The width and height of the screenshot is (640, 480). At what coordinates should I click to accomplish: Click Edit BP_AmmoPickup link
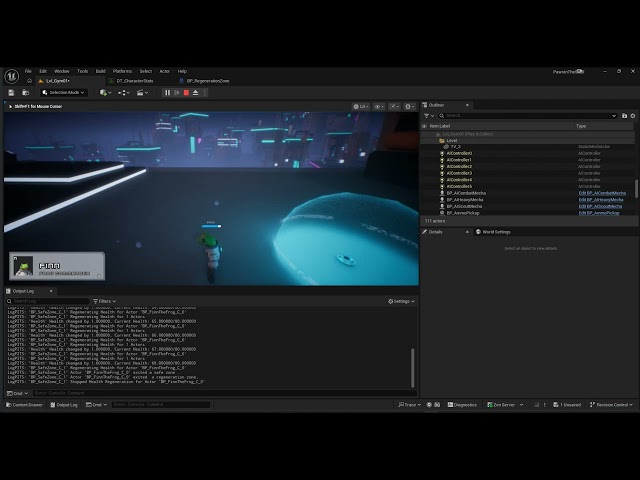point(599,213)
